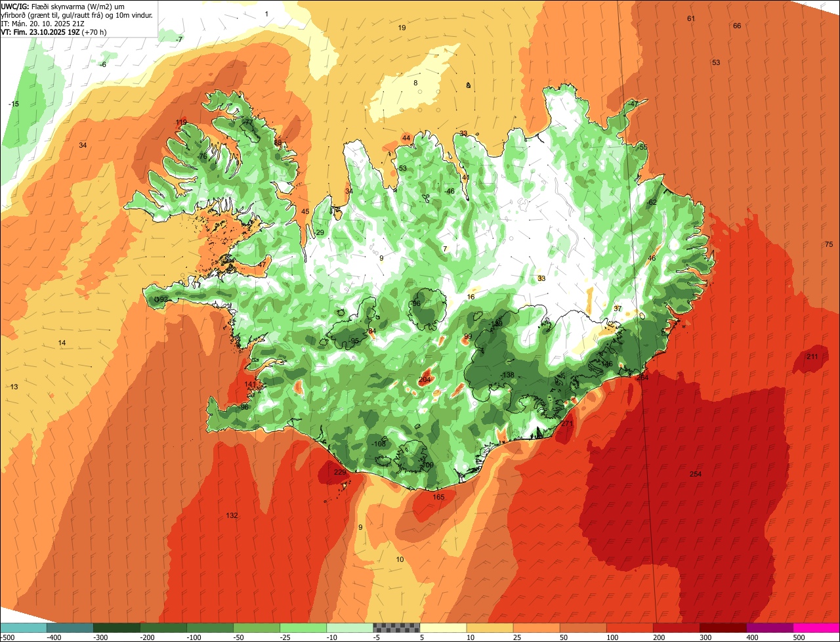Click the legend swatch between -50 and -25

[x=257, y=627]
